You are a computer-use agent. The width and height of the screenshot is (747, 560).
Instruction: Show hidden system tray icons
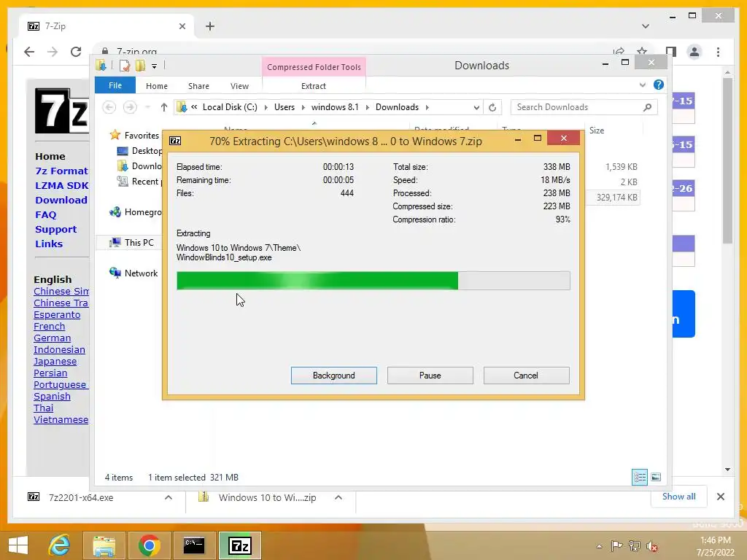[x=600, y=546]
